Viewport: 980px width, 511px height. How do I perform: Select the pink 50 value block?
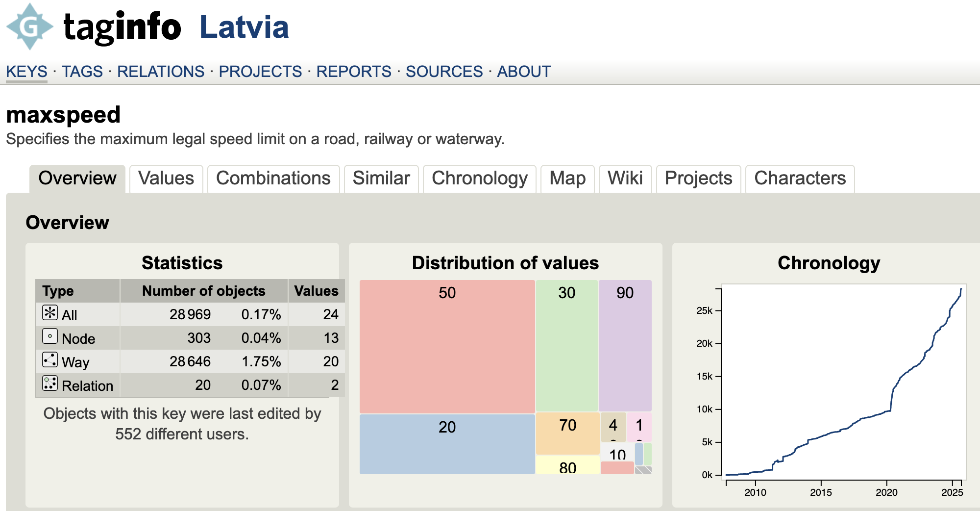click(x=447, y=346)
